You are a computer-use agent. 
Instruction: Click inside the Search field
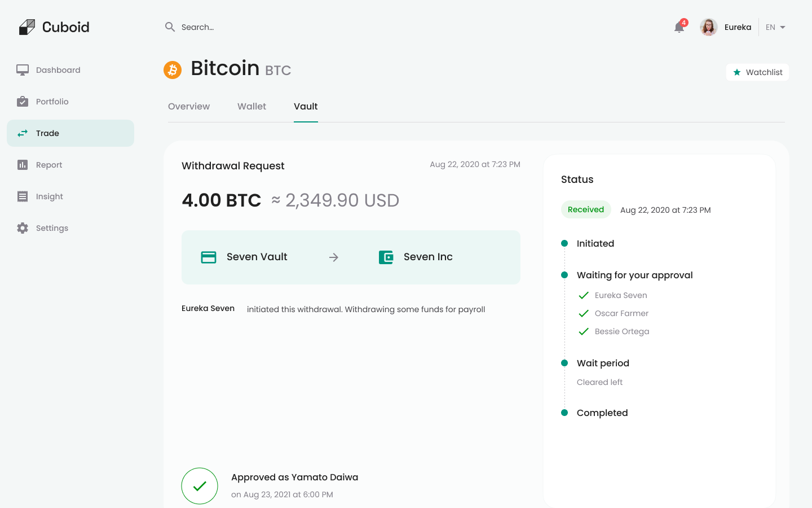(x=226, y=27)
